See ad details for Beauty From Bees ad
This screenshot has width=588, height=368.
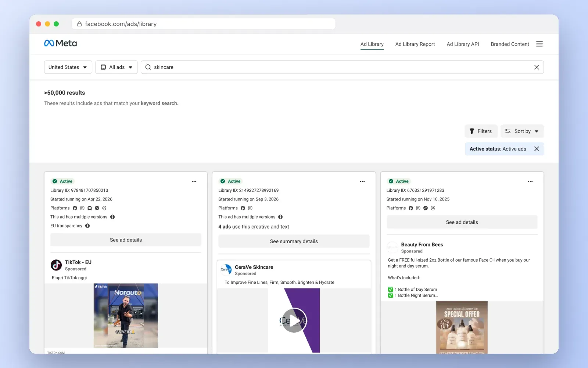[x=462, y=222]
